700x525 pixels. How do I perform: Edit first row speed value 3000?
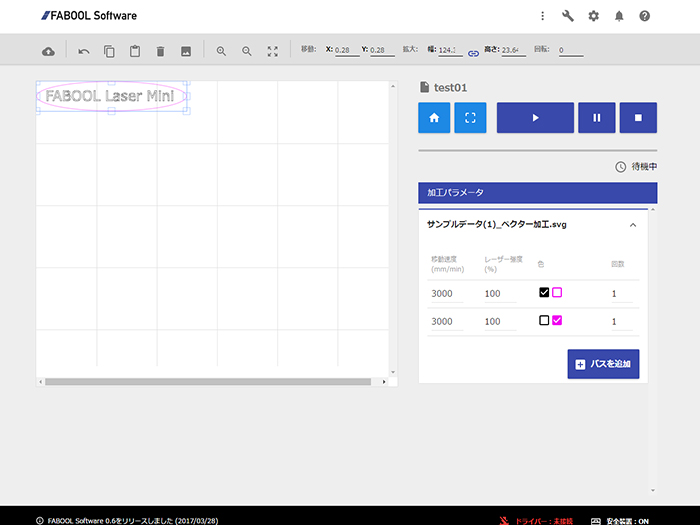click(x=447, y=294)
